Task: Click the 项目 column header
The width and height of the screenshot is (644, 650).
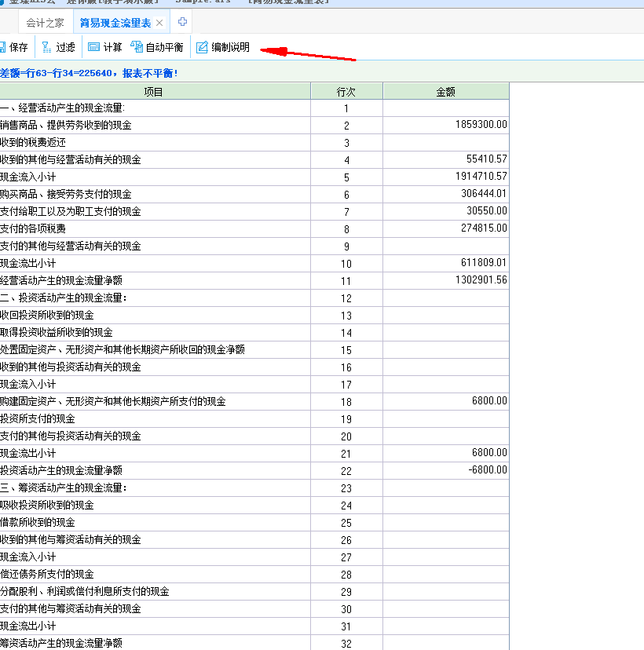Action: click(x=154, y=92)
